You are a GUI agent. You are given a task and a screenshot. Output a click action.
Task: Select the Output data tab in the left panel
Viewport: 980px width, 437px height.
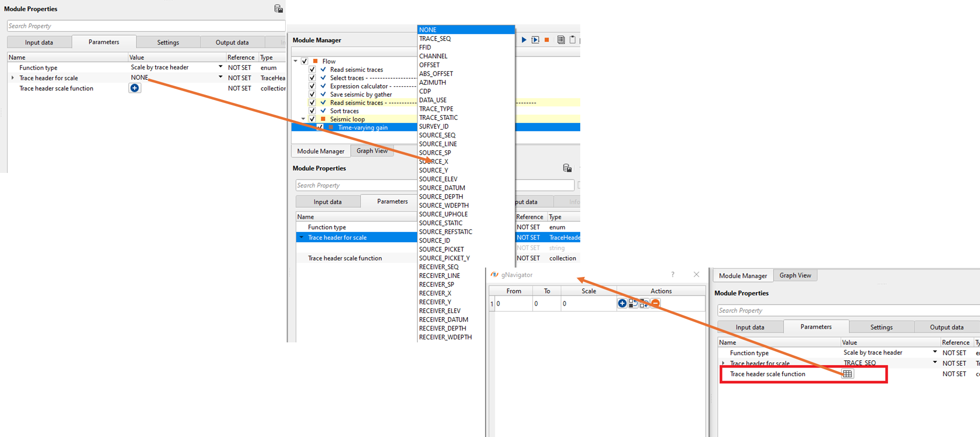(x=232, y=42)
